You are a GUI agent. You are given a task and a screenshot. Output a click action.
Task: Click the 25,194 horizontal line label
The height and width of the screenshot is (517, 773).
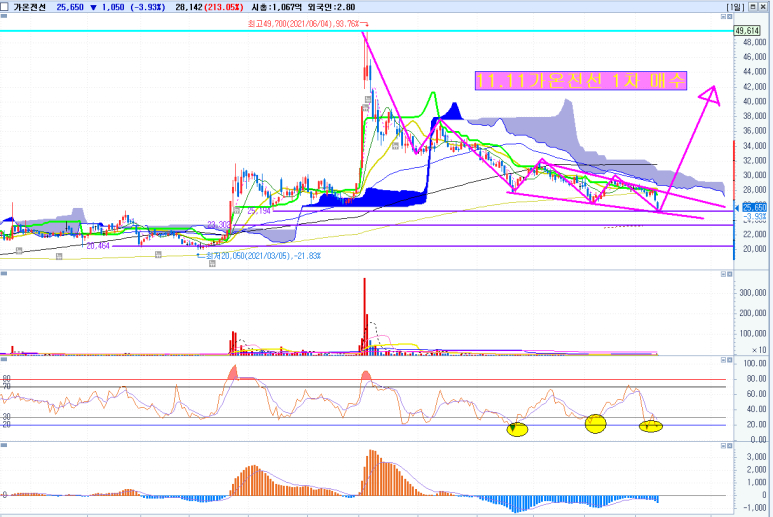(x=259, y=211)
